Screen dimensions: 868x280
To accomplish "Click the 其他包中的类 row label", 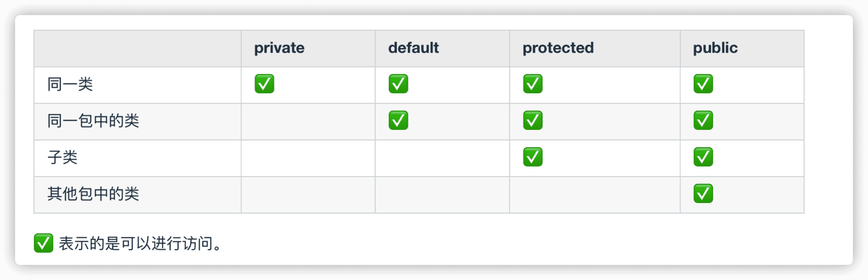I will [93, 194].
